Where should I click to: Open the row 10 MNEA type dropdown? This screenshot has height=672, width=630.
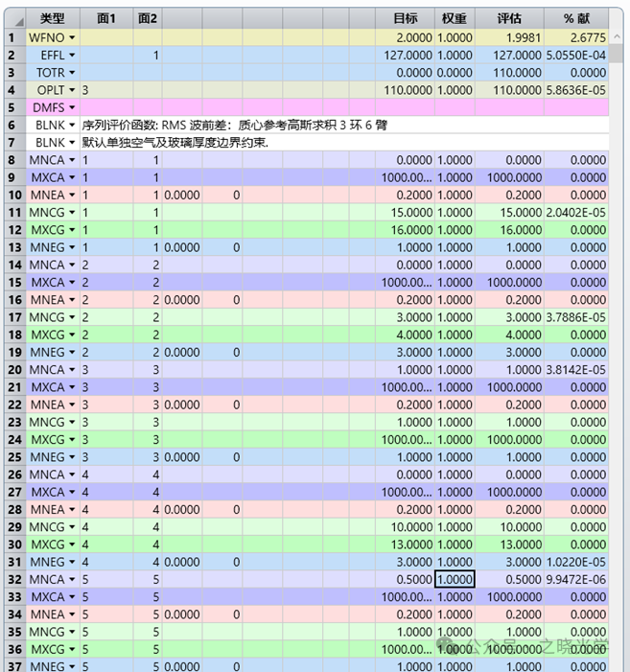tap(72, 195)
